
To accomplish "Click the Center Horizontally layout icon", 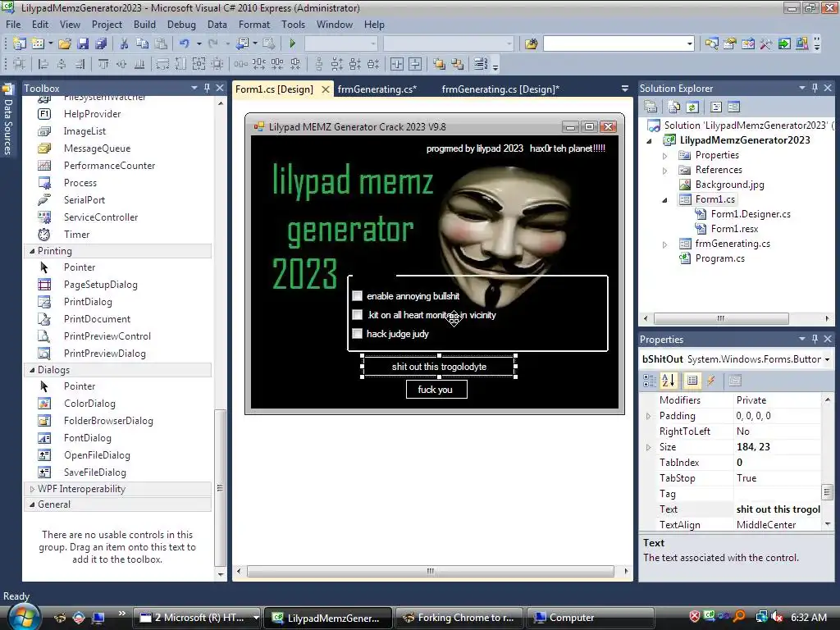I will [x=397, y=64].
